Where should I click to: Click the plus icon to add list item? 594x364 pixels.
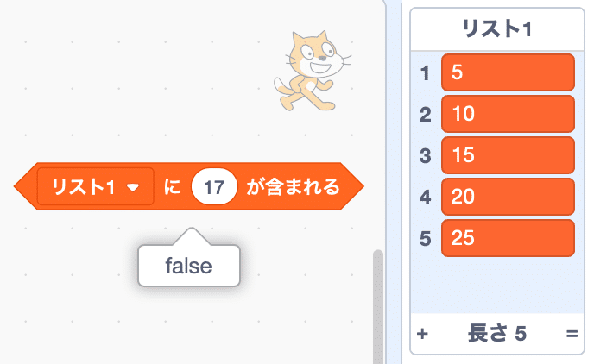(x=422, y=334)
